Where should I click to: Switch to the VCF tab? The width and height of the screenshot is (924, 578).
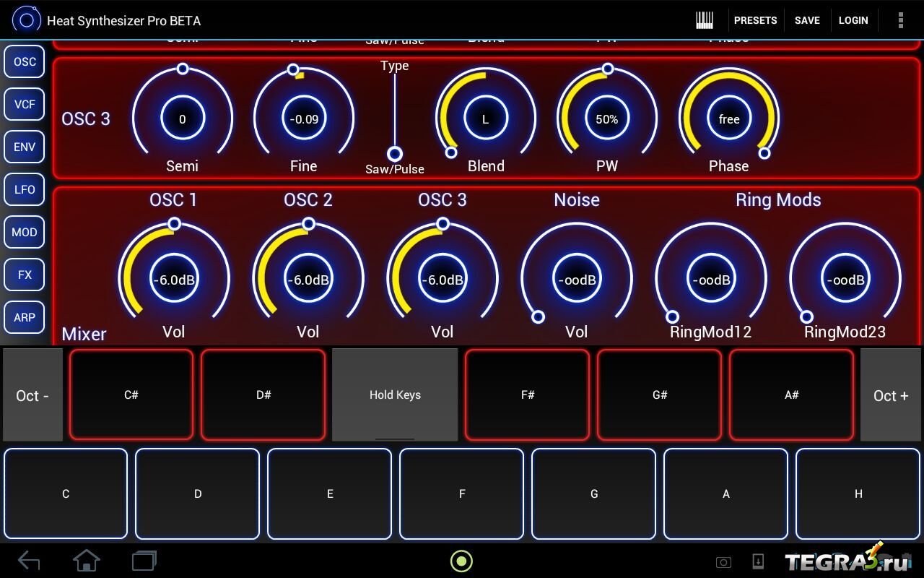click(25, 104)
